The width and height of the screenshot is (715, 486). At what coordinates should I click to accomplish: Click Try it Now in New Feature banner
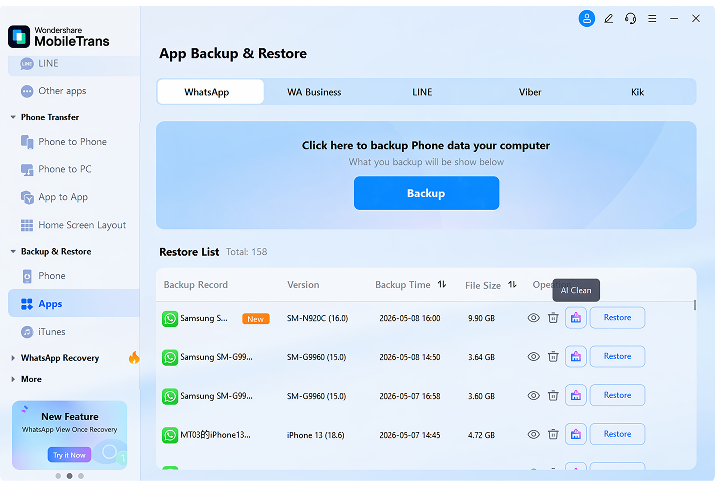(x=69, y=455)
